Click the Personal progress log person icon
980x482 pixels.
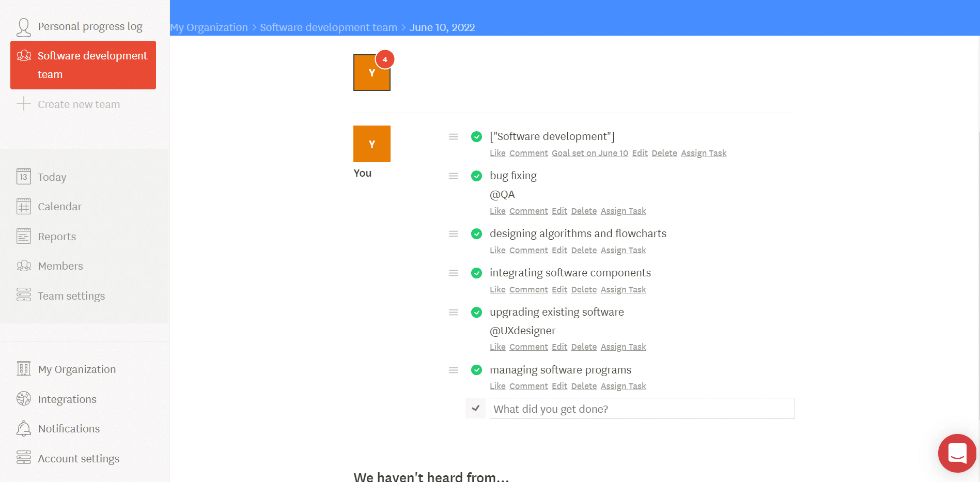click(23, 26)
